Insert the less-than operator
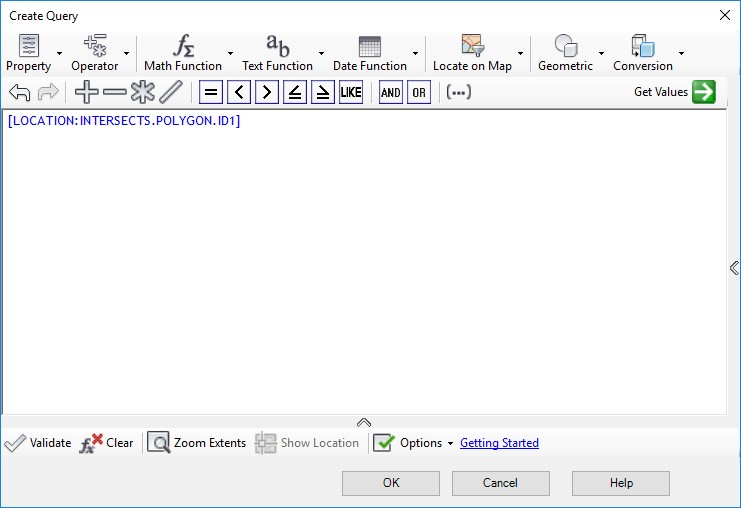 (x=239, y=92)
